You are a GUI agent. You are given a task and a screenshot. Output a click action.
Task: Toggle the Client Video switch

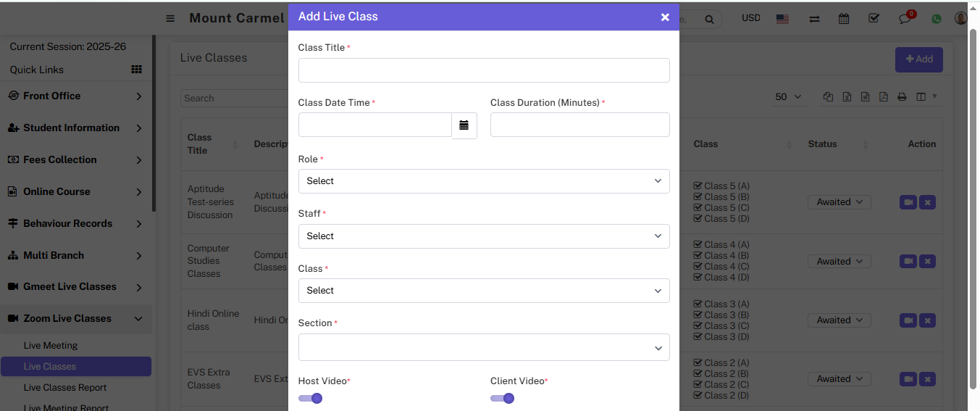[502, 398]
